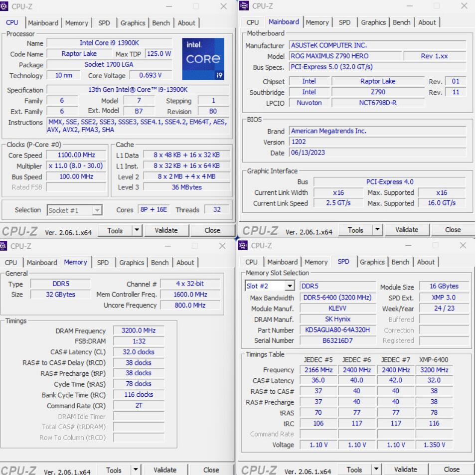Switch to the Mainboard tab in the CPU window
Screen dimensions: 476x475
(43, 23)
